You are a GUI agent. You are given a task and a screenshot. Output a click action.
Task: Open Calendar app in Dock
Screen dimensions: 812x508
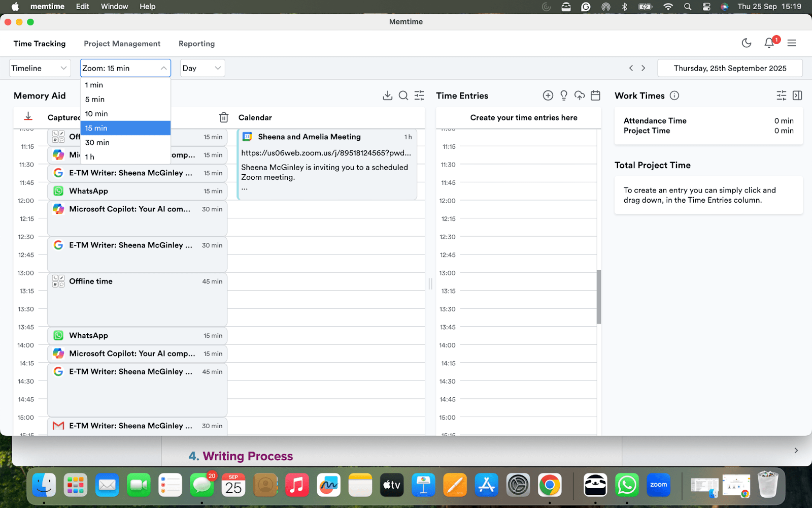point(233,486)
